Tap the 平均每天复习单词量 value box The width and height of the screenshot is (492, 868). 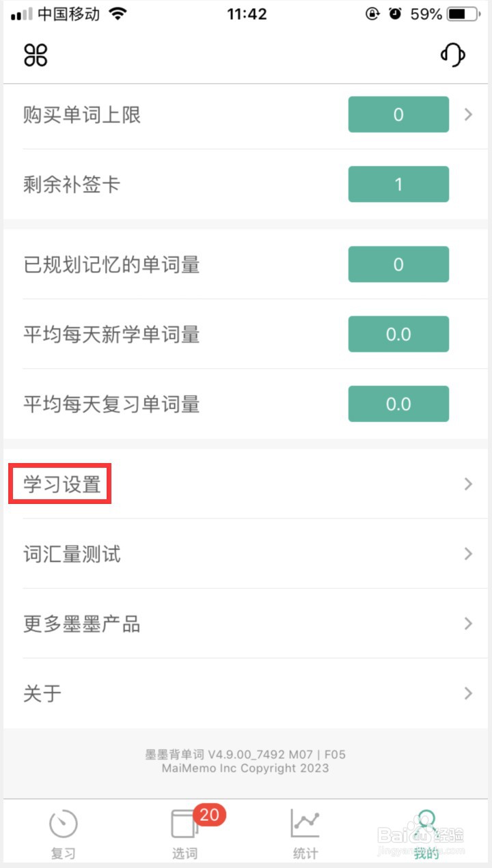coord(398,404)
